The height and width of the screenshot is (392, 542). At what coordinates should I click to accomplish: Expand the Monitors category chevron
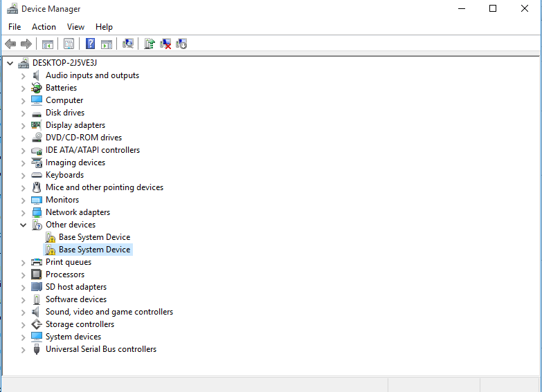click(23, 200)
